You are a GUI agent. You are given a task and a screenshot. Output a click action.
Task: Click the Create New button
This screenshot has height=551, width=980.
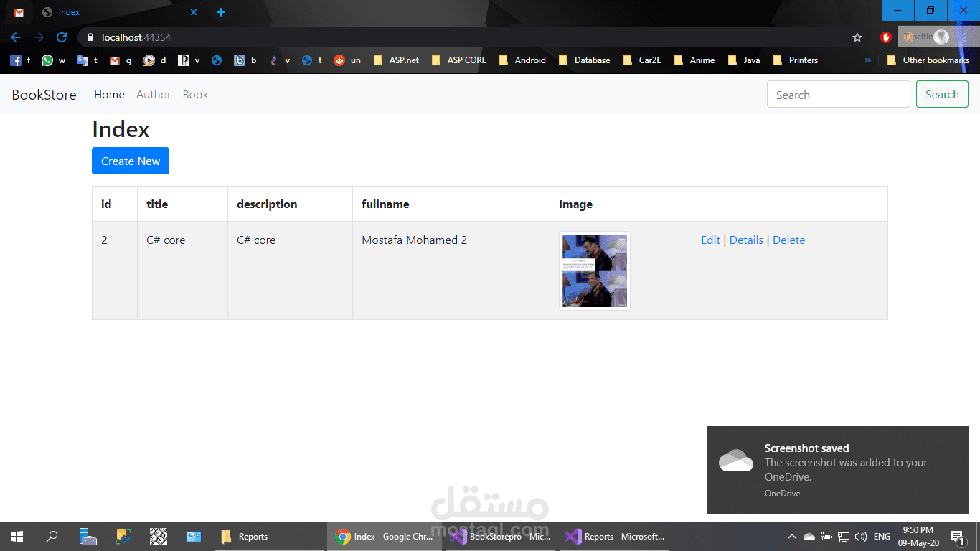point(130,161)
